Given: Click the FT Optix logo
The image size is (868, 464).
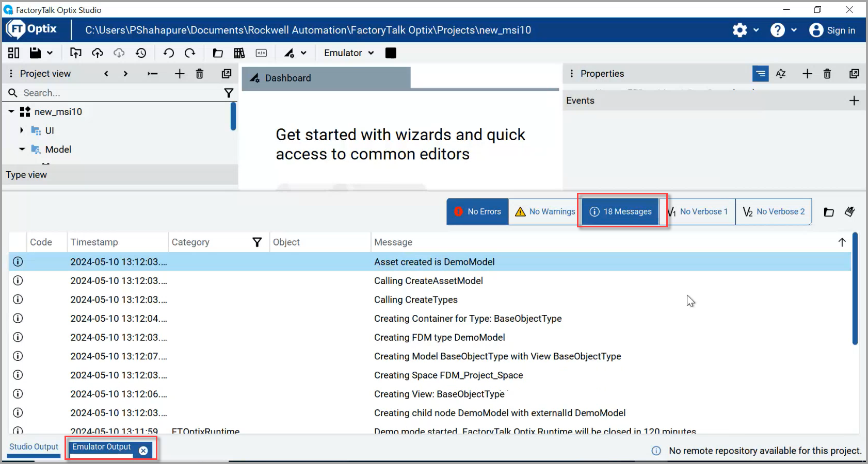Looking at the screenshot, I should [x=31, y=29].
